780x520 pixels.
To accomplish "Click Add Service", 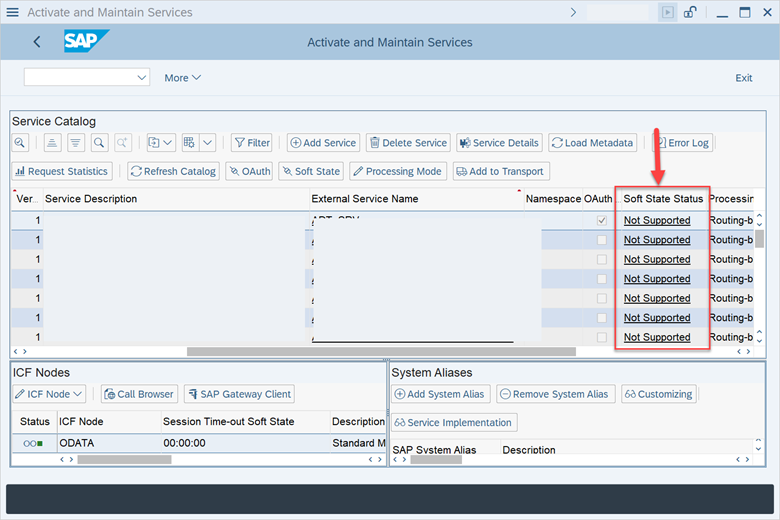I will pos(323,143).
